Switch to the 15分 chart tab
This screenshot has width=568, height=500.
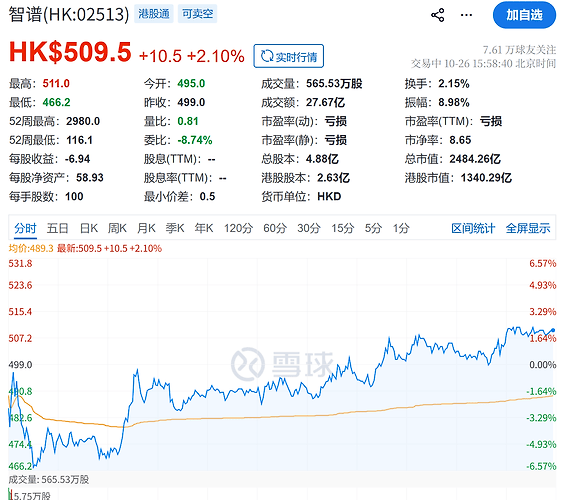point(342,228)
